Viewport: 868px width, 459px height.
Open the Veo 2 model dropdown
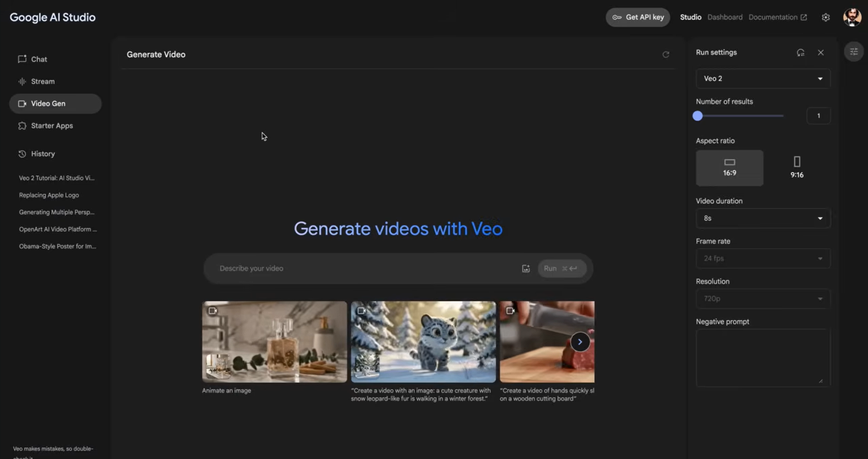(x=763, y=78)
